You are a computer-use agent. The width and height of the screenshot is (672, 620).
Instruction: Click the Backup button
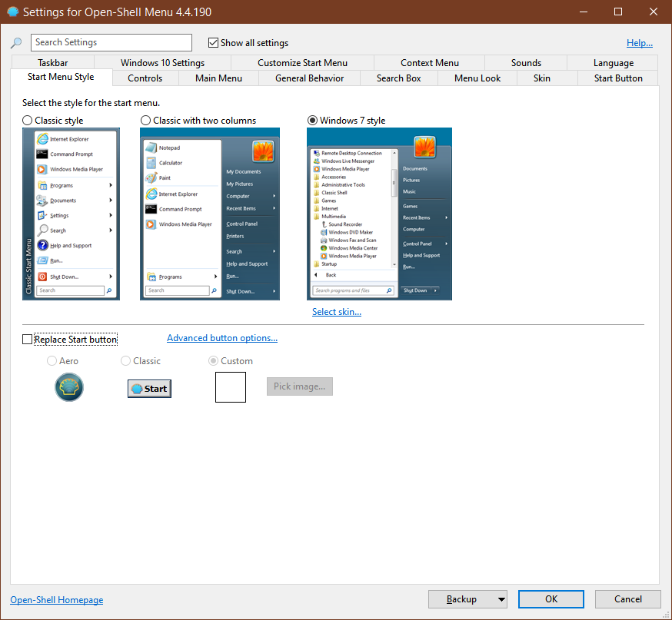[x=462, y=599]
